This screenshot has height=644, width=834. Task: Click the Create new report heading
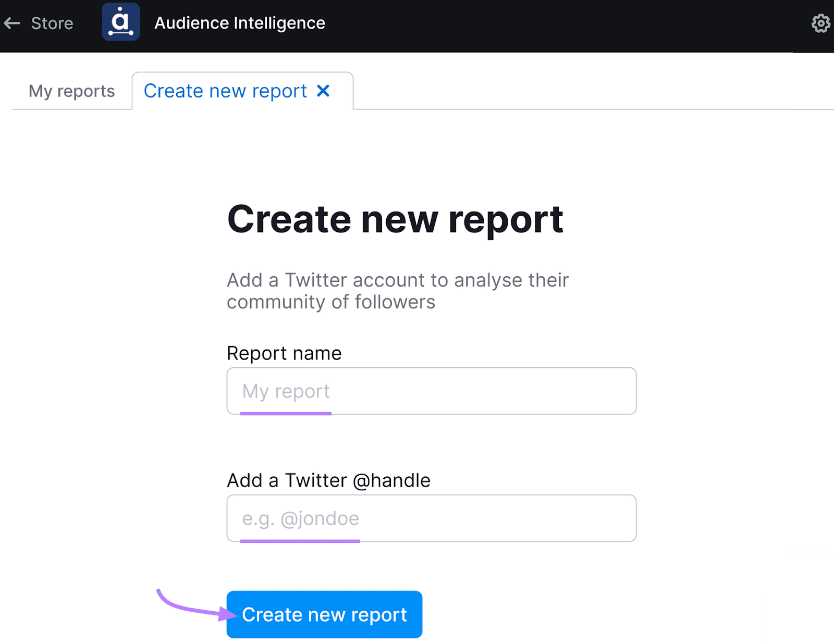(x=395, y=219)
